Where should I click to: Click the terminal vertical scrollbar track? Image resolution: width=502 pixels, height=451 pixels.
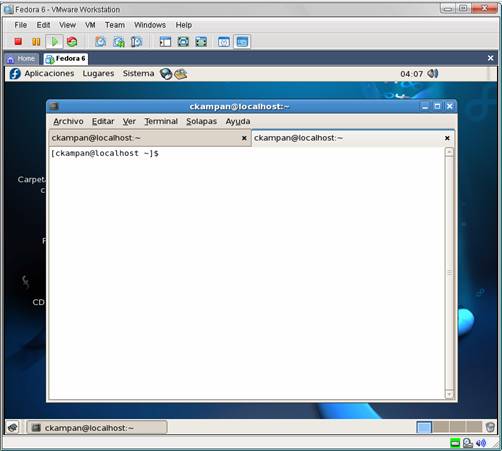click(x=449, y=273)
